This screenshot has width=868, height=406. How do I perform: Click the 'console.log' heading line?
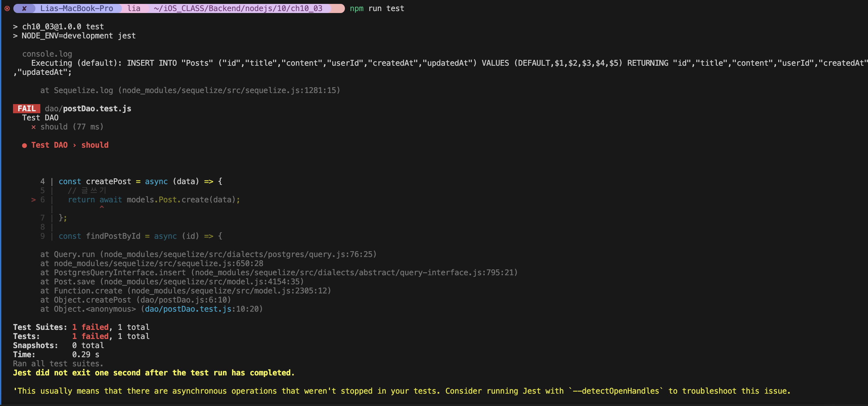pyautogui.click(x=47, y=54)
